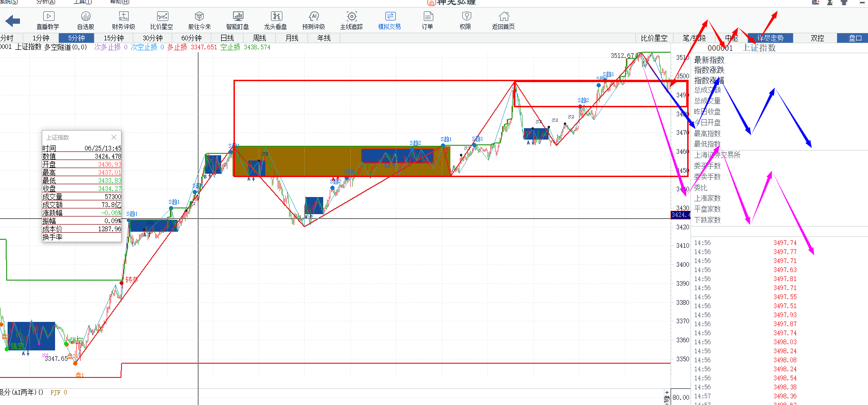This screenshot has height=405, width=868.
Task: Click the 返回首页 home icon
Action: tap(504, 20)
